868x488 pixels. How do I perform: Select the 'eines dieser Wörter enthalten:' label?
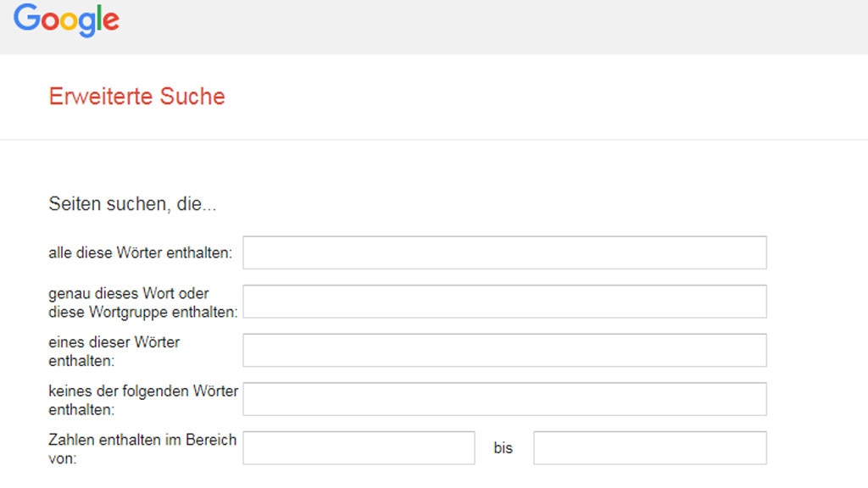(114, 351)
